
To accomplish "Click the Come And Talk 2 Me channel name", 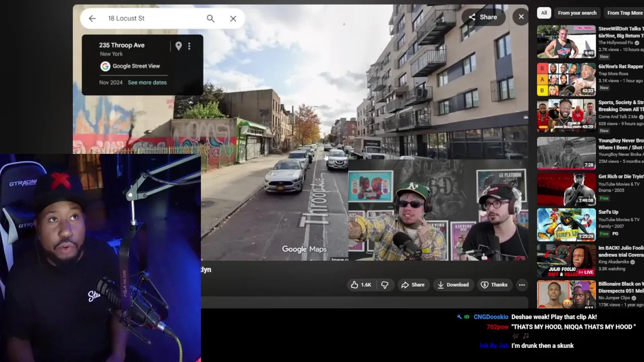I will coord(618,117).
